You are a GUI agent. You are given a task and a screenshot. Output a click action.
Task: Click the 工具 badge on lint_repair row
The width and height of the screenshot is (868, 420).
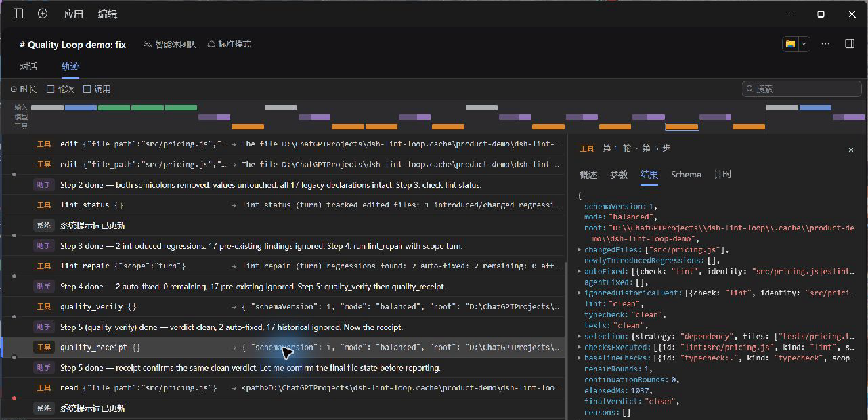[x=44, y=266]
